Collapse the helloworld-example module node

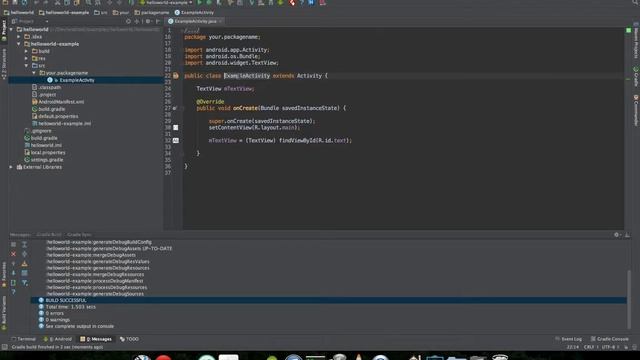click(x=19, y=44)
